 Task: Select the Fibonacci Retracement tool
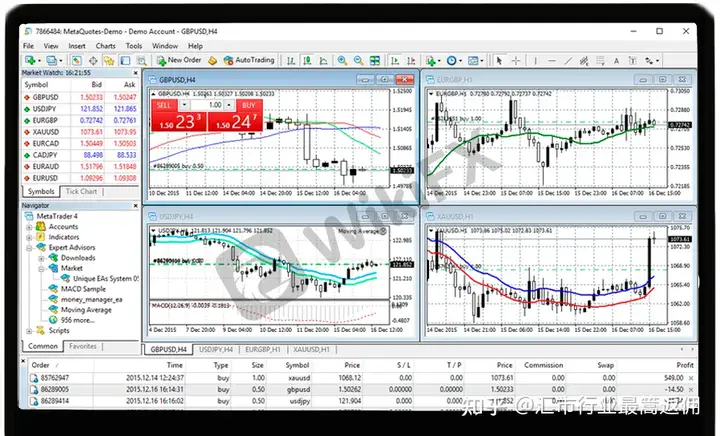coord(600,61)
